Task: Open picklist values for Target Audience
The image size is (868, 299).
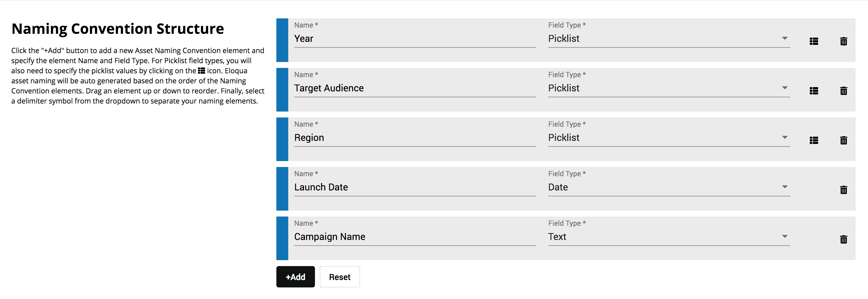Action: pyautogui.click(x=814, y=91)
